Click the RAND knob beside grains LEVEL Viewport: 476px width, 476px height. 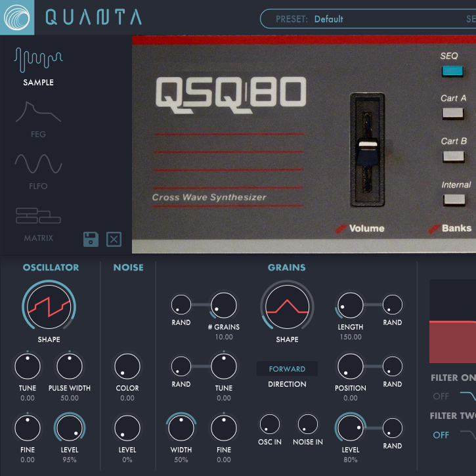click(x=393, y=428)
